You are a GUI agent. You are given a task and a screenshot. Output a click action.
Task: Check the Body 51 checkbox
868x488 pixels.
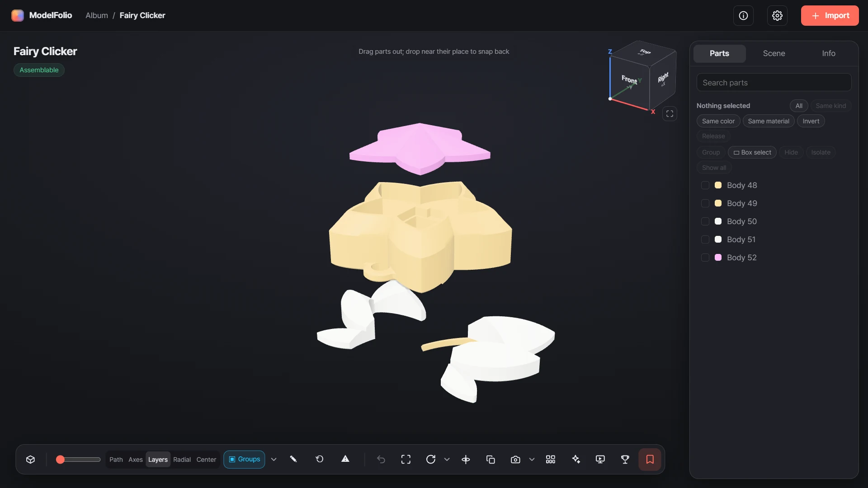tap(705, 239)
